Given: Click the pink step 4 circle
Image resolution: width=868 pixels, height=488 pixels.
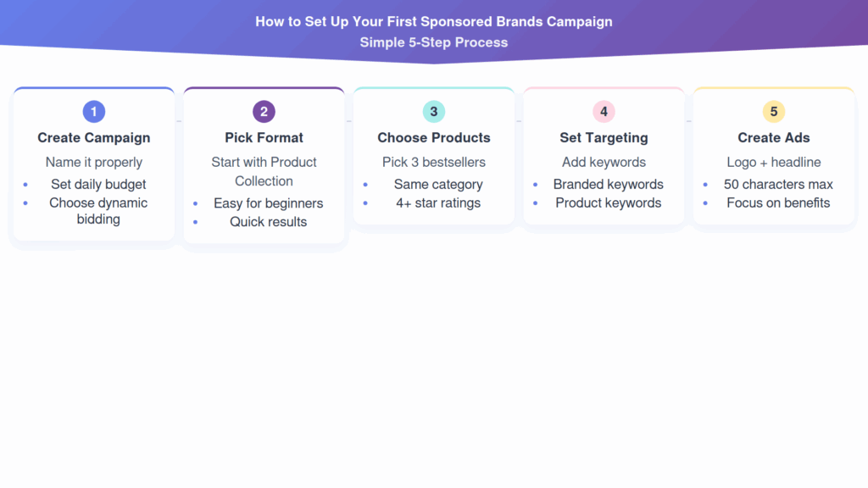Looking at the screenshot, I should pyautogui.click(x=604, y=112).
